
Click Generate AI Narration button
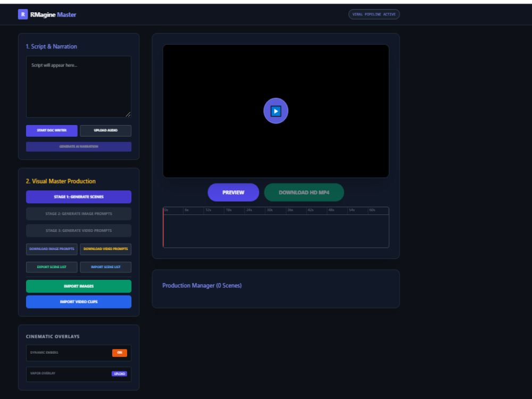click(x=79, y=147)
